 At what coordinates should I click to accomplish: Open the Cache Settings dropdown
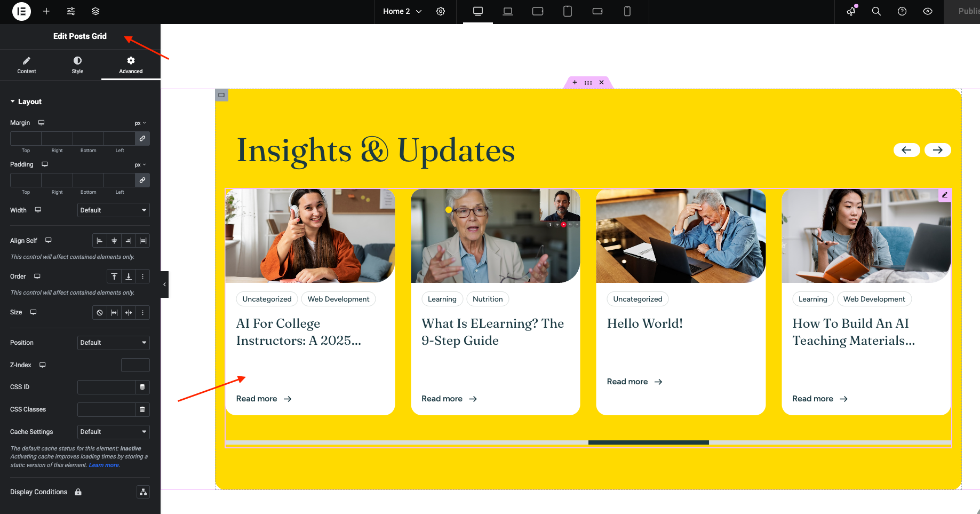[x=113, y=432]
